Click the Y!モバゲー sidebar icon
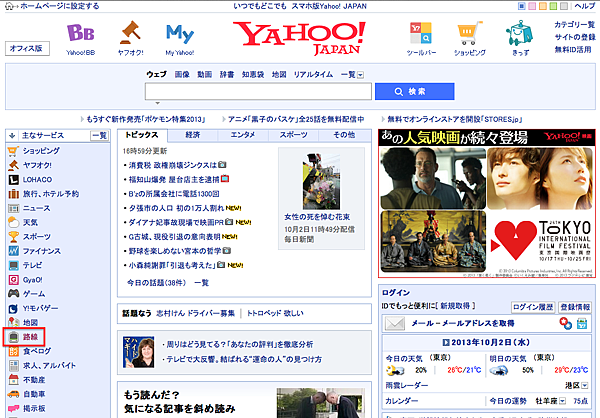The height and width of the screenshot is (418, 600). [13, 308]
